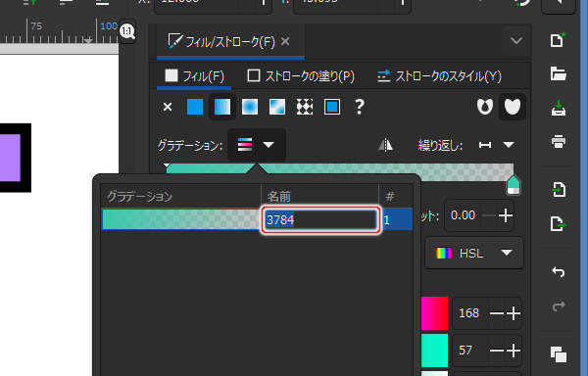Click the 1:1 zoom button
588x376 pixels.
tap(127, 31)
